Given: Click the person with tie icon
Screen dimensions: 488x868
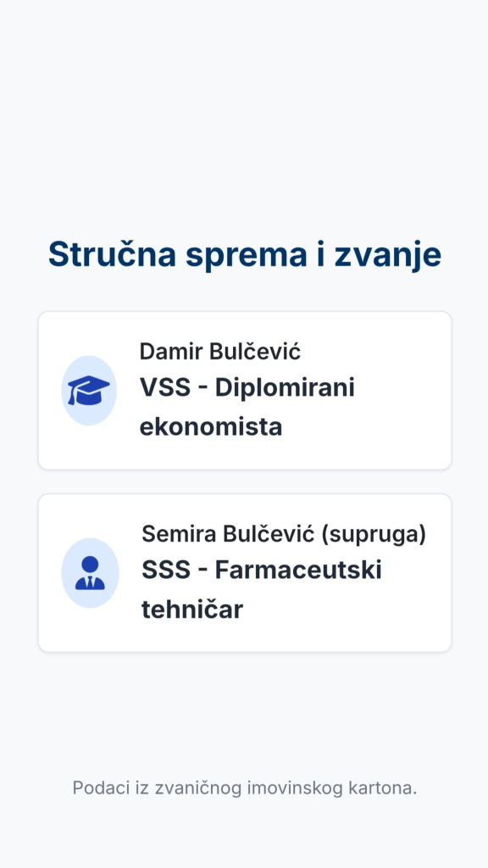Looking at the screenshot, I should (x=90, y=573).
